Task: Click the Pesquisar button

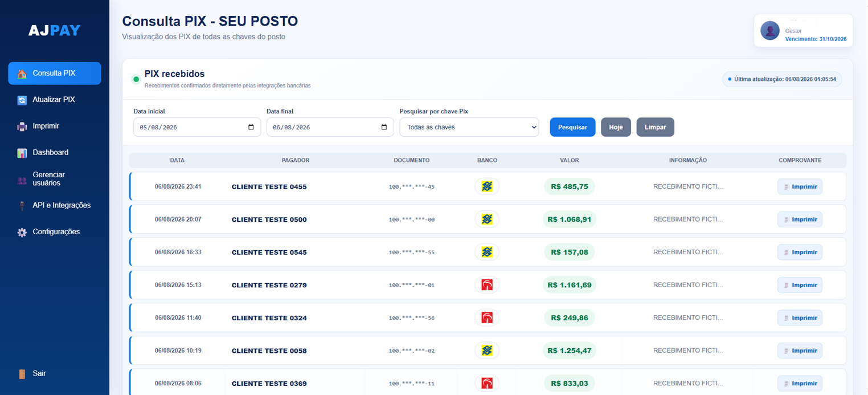Action: tap(572, 127)
